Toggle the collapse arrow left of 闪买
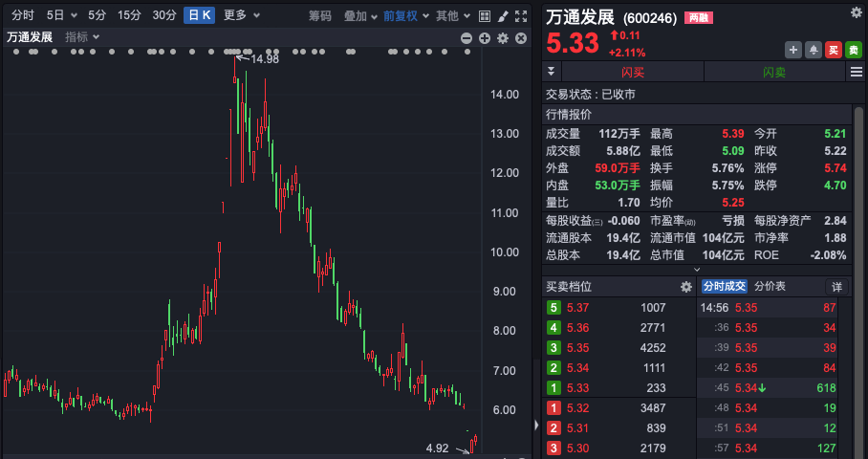 coord(551,72)
